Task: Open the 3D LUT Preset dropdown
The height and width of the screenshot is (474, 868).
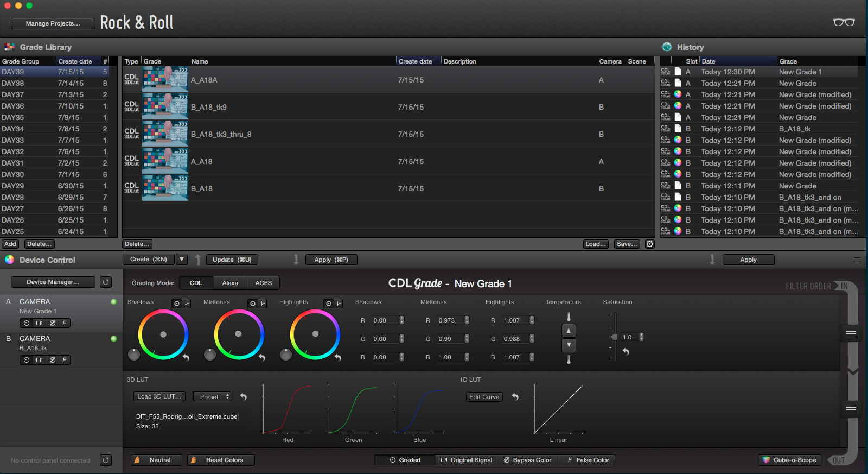Action: coord(212,397)
